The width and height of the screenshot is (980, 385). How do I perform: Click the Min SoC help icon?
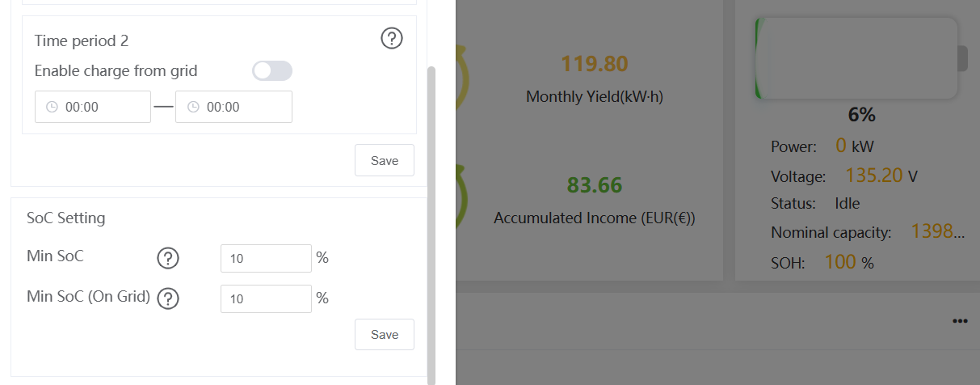pos(167,259)
